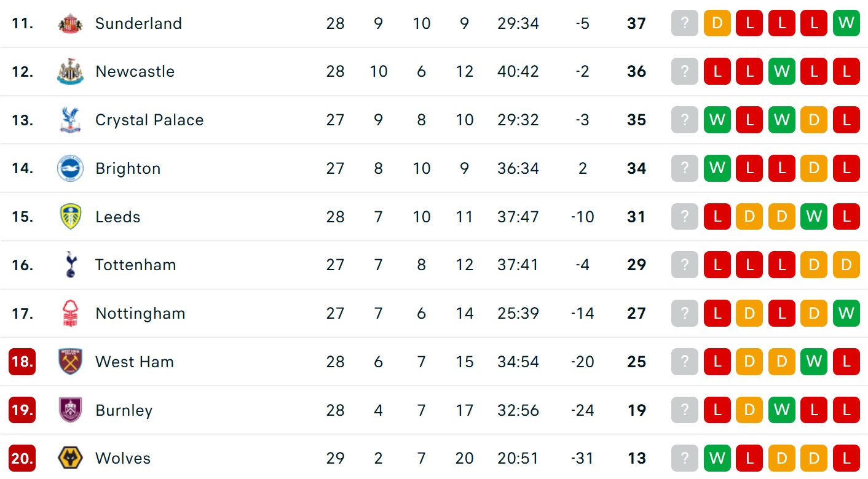Click the red position 18 badge

[x=22, y=362]
